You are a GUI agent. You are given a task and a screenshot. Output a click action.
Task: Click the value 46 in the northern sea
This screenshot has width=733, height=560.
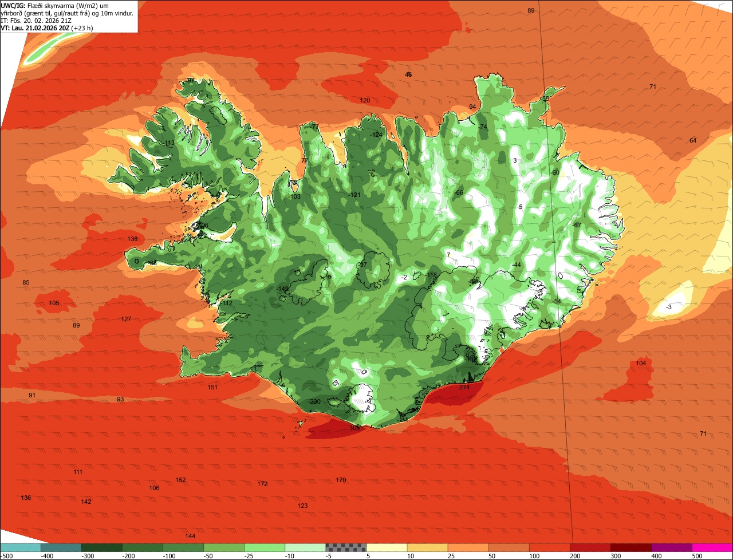tap(408, 75)
